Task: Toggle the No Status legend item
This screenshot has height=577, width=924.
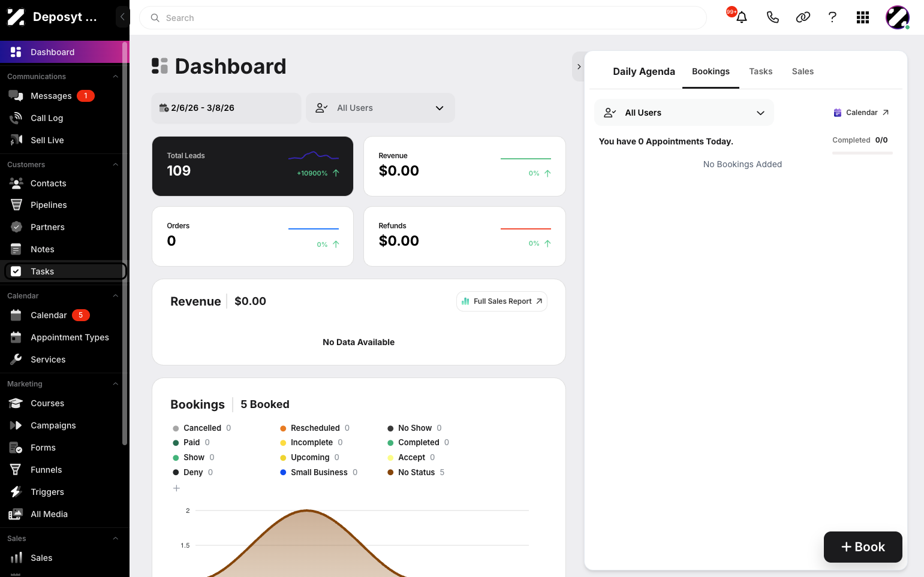Action: tap(416, 472)
